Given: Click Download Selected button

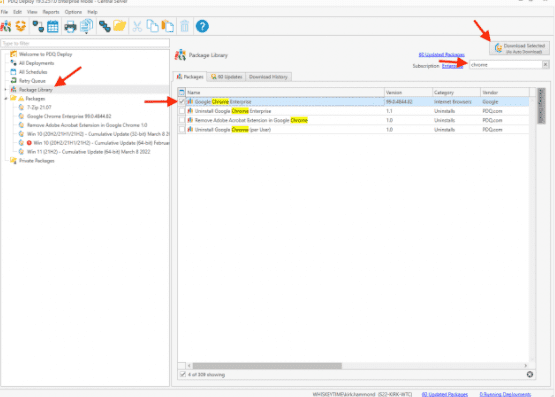Looking at the screenshot, I should (x=520, y=48).
